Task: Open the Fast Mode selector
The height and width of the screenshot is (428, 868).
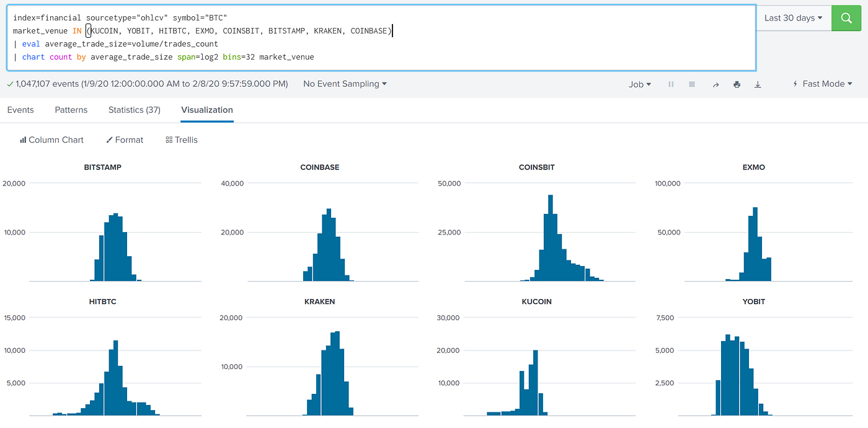Action: [823, 84]
